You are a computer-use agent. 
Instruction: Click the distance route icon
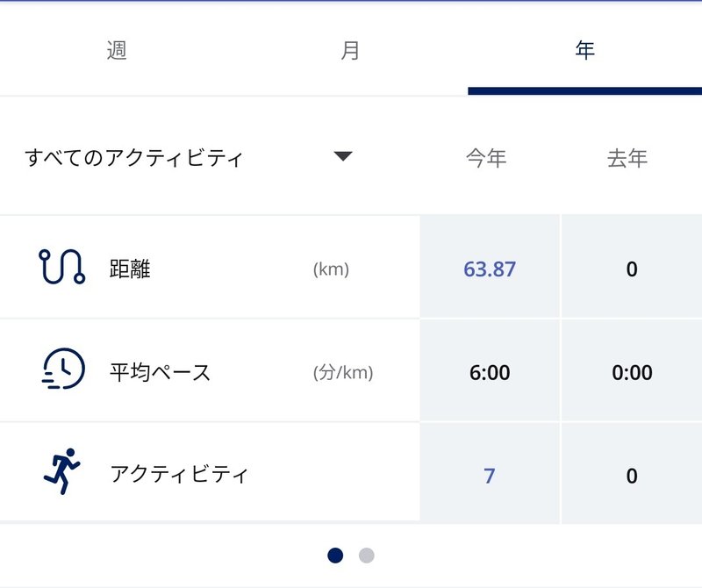pyautogui.click(x=61, y=267)
